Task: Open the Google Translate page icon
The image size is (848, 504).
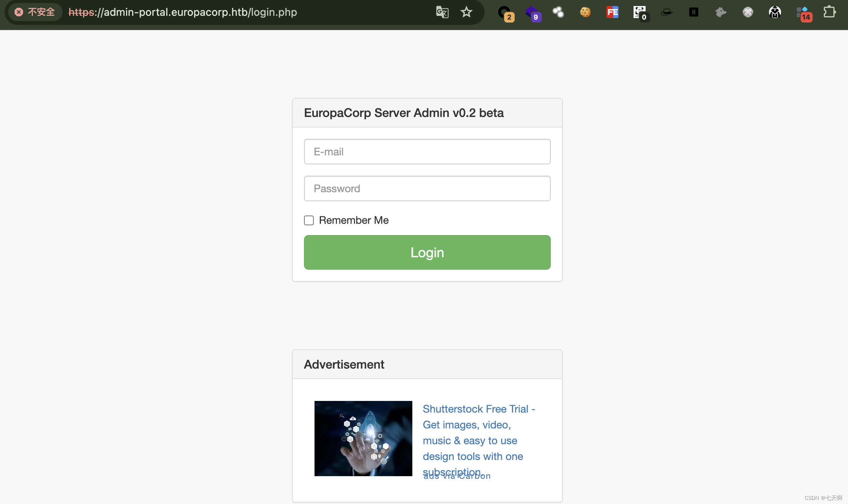Action: pyautogui.click(x=442, y=12)
